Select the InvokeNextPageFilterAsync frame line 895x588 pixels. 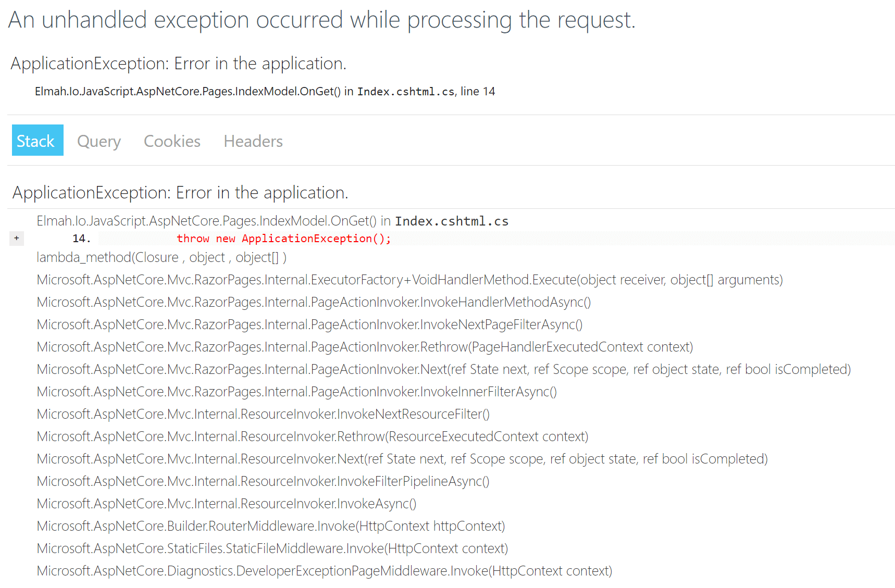tap(309, 324)
